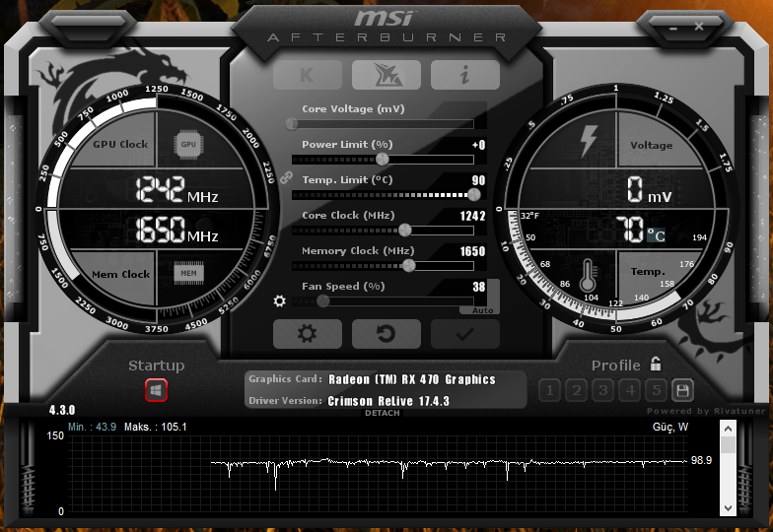773x532 pixels.
Task: Toggle the profile lock icon
Action: click(x=656, y=365)
